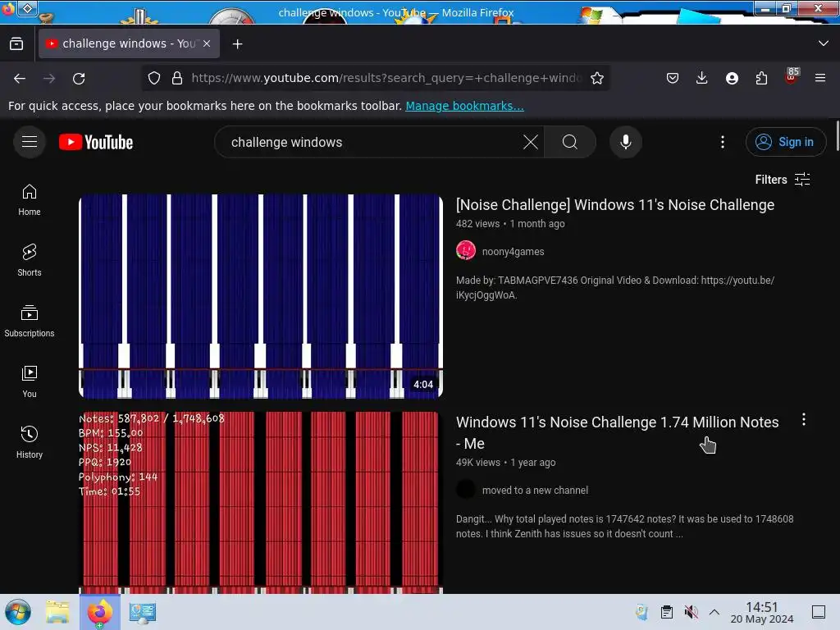Screen dimensions: 840x630
Task: Select the 'challenge windows - YouTube' tab
Action: tap(129, 43)
